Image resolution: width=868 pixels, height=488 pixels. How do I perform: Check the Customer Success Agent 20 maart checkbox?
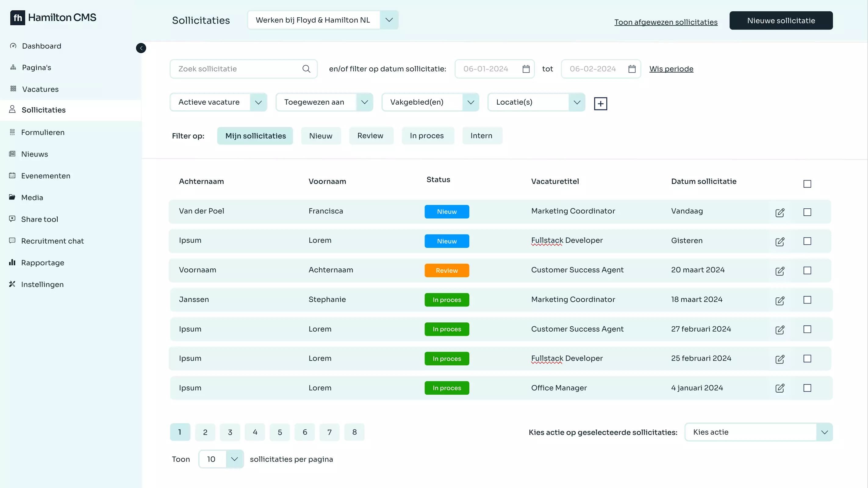point(807,270)
